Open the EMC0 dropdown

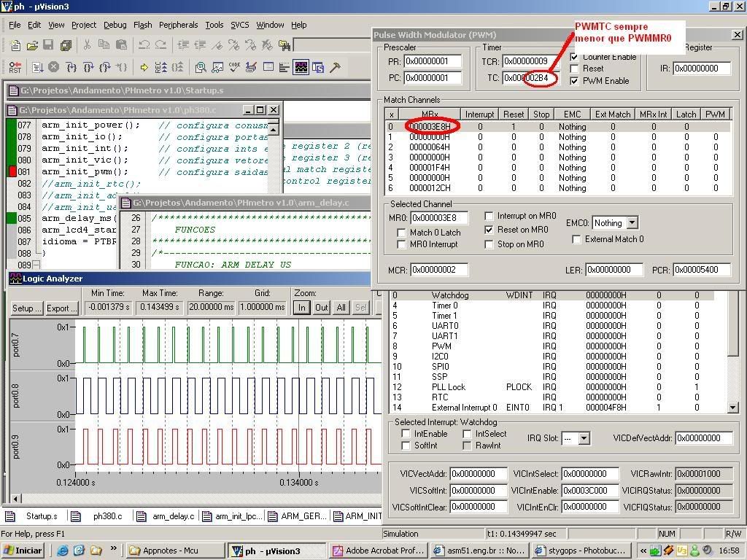(632, 223)
